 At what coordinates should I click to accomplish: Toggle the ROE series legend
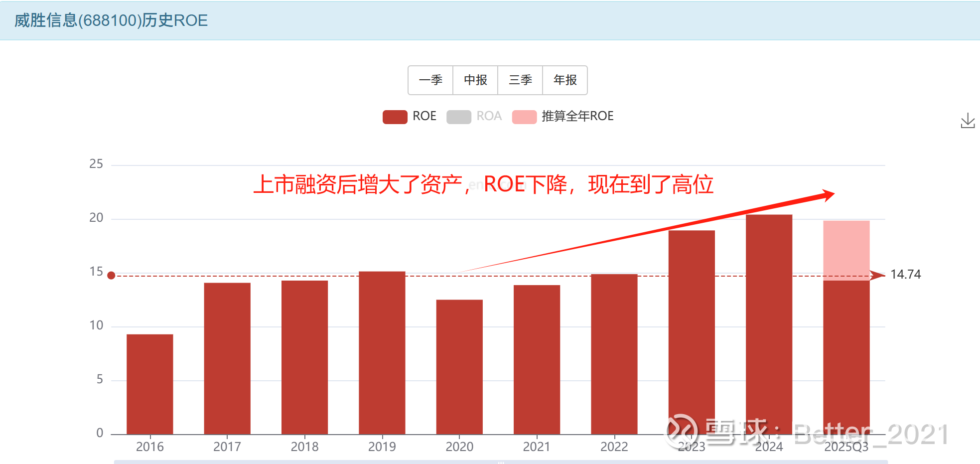point(410,117)
